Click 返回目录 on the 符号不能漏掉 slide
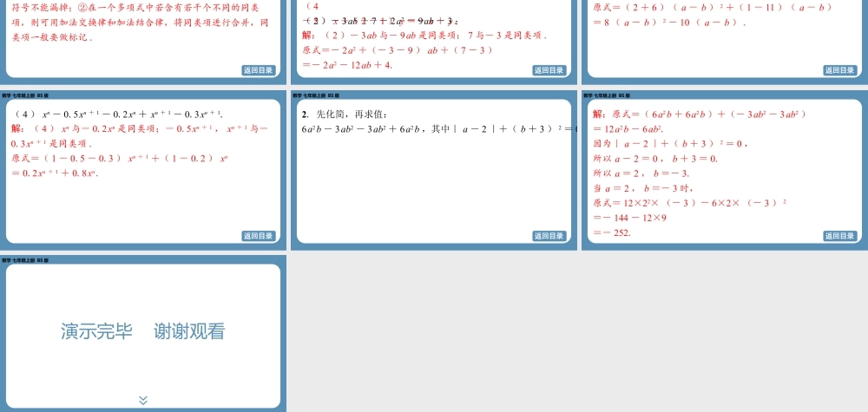 [x=259, y=70]
